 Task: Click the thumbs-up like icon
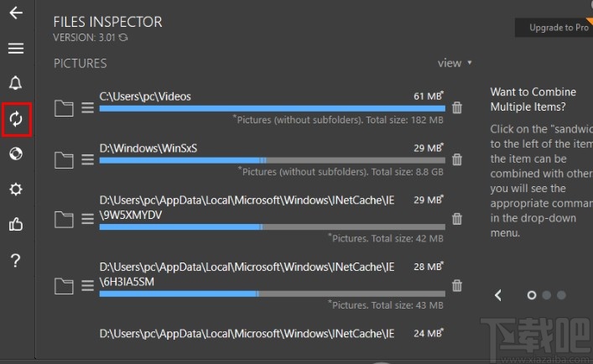pyautogui.click(x=15, y=225)
